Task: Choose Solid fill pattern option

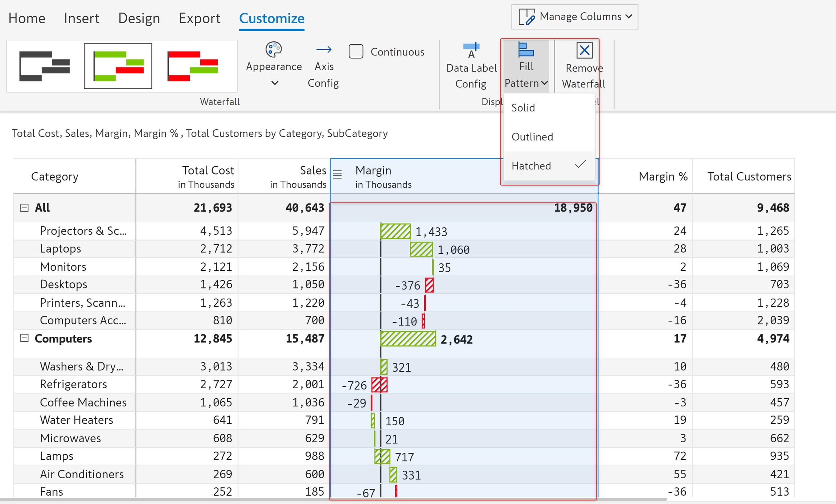Action: 523,108
